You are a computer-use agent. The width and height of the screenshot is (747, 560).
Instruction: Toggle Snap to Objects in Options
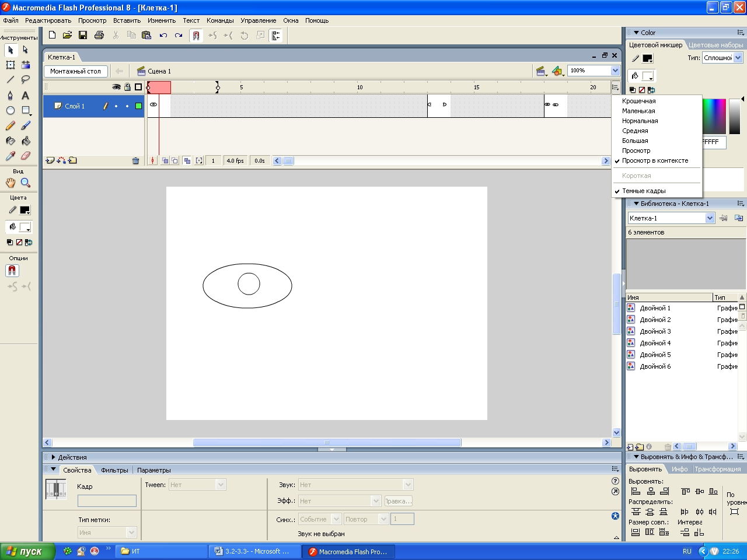(12, 271)
